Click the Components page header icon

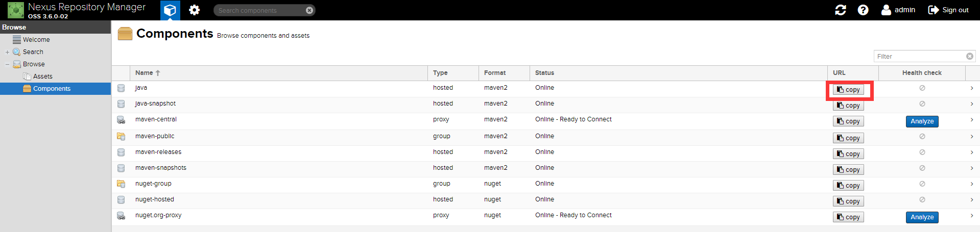125,34
